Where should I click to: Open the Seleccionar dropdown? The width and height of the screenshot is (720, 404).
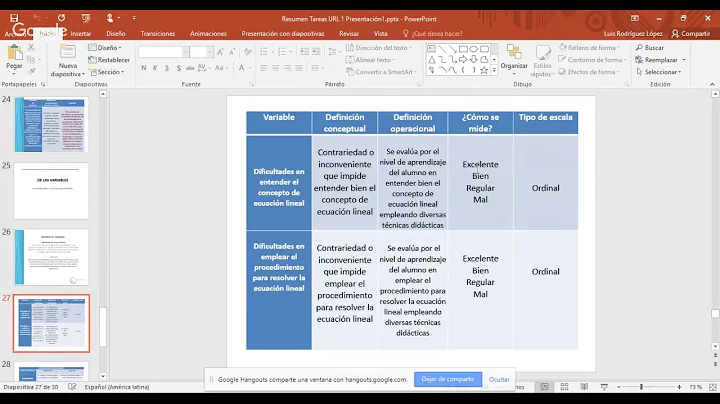(x=659, y=72)
